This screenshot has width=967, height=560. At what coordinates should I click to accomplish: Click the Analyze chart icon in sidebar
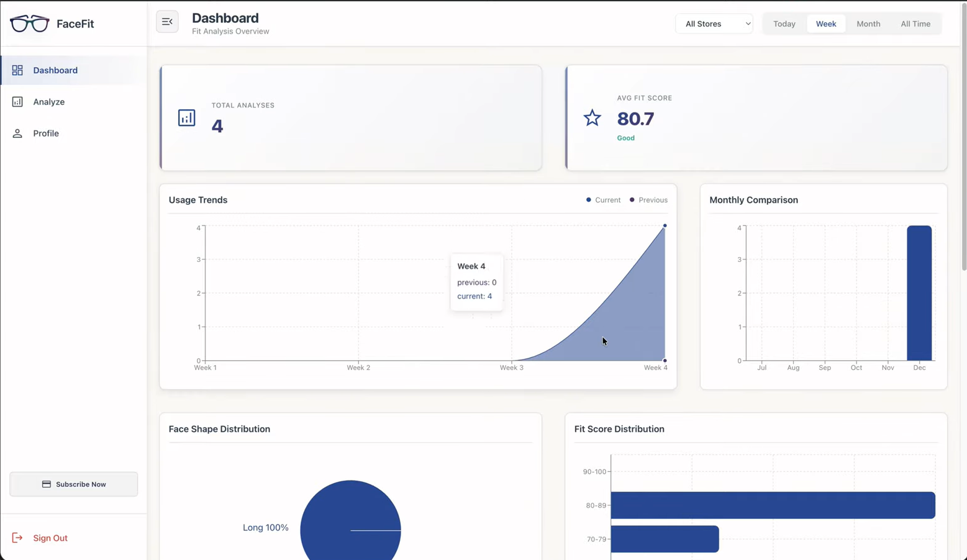(17, 102)
